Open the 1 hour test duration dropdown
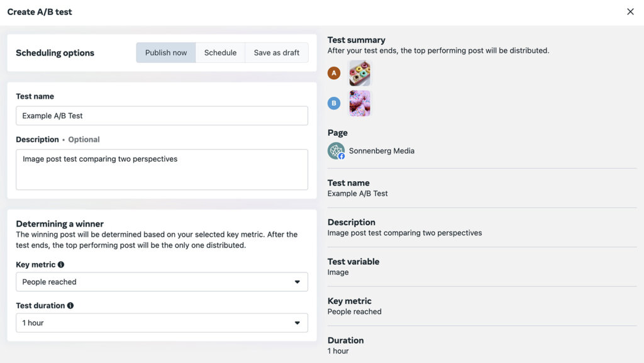Screen dimensions: 644x363 [162, 323]
